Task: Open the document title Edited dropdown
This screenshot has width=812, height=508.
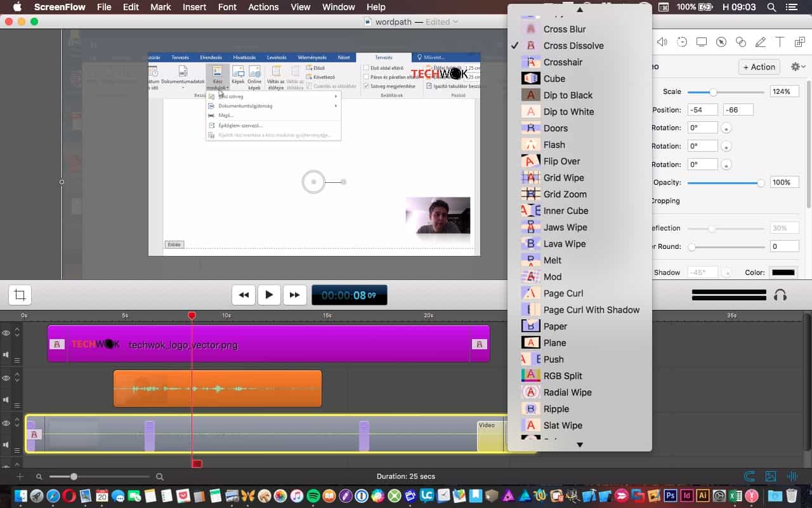Action: [x=442, y=22]
